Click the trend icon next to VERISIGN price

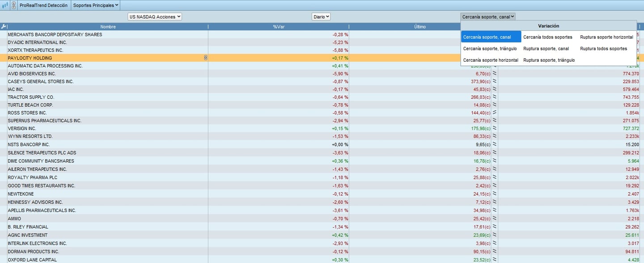click(494, 128)
